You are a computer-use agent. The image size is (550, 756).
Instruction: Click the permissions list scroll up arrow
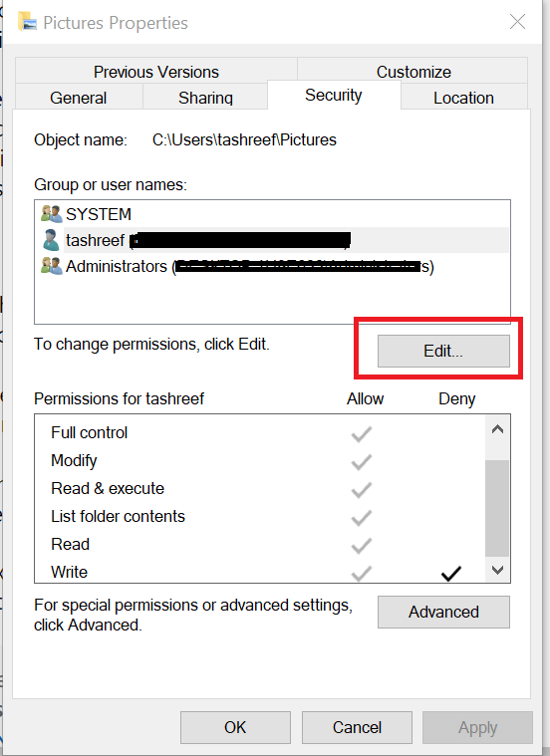point(497,429)
